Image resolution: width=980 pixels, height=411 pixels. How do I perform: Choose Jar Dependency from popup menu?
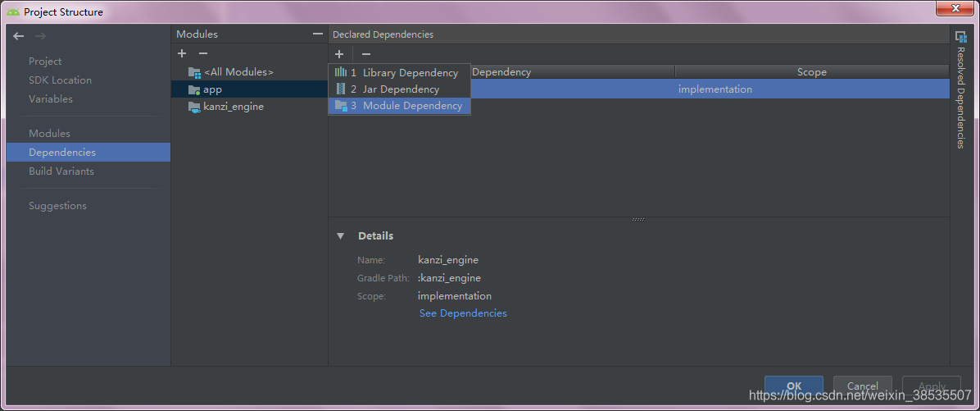(399, 89)
